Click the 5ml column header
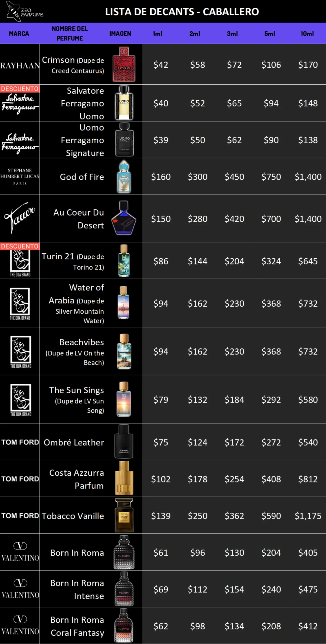The image size is (326, 644). click(270, 33)
